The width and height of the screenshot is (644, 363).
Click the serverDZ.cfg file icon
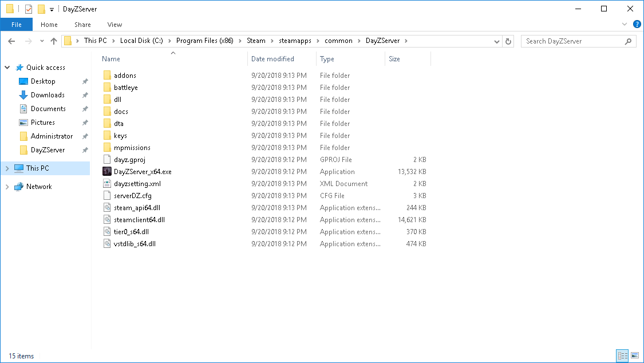(x=107, y=195)
